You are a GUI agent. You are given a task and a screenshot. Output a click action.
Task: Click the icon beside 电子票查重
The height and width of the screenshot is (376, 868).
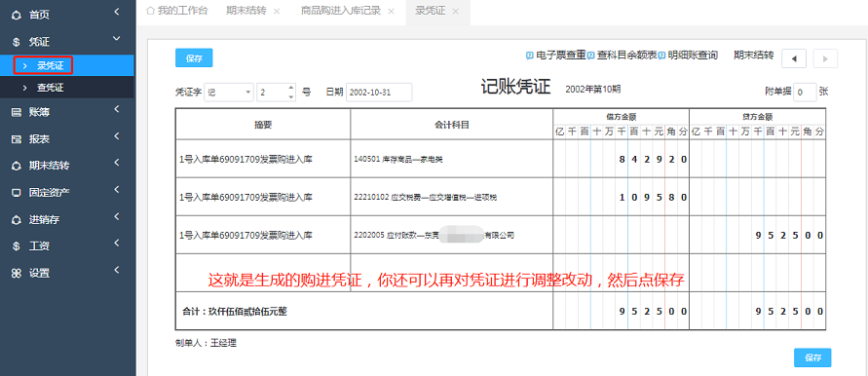[x=529, y=56]
